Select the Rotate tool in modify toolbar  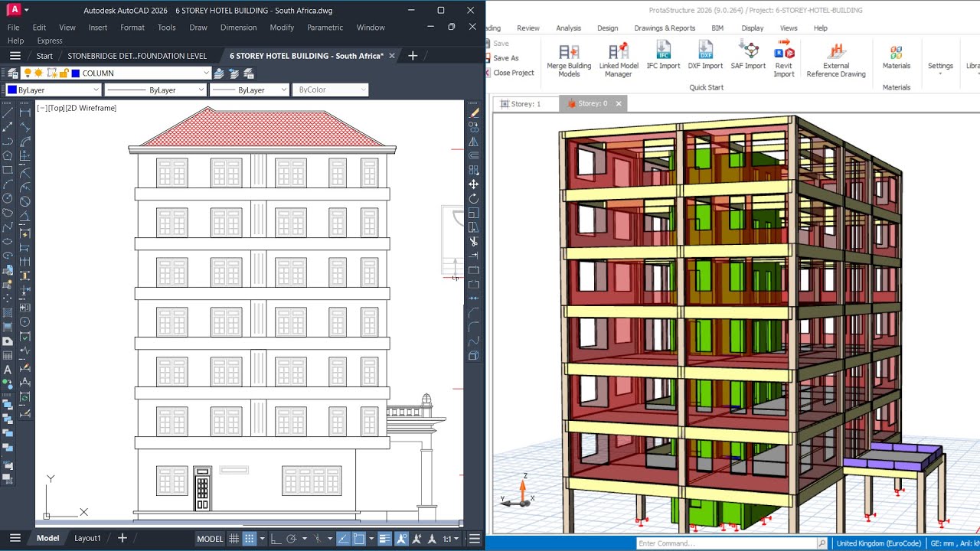point(474,199)
